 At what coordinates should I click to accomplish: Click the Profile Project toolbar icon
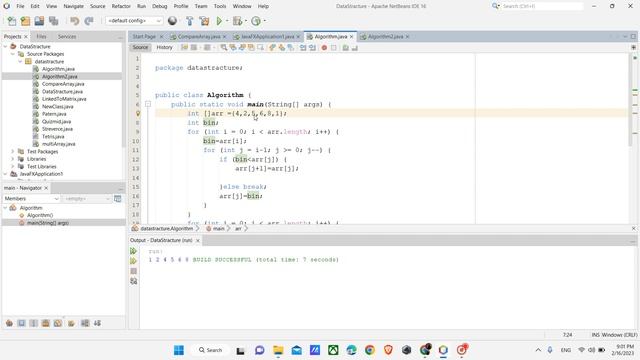pyautogui.click(x=256, y=21)
